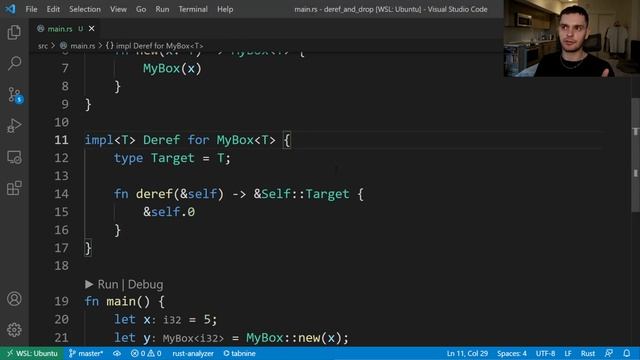The image size is (640, 360).
Task: Click line number 11 in gutter
Action: click(x=61, y=140)
